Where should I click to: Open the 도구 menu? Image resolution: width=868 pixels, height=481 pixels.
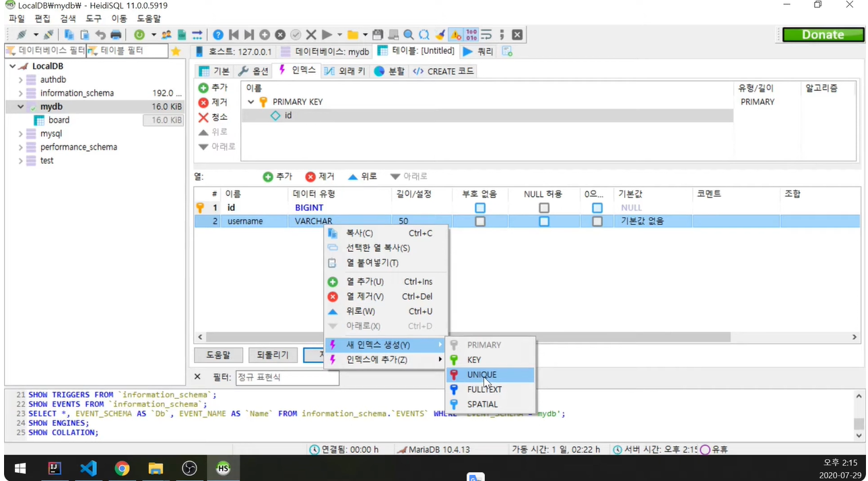(94, 18)
